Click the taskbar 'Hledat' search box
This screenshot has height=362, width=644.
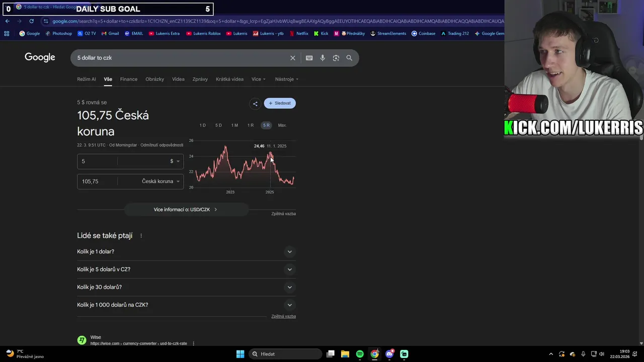click(286, 354)
